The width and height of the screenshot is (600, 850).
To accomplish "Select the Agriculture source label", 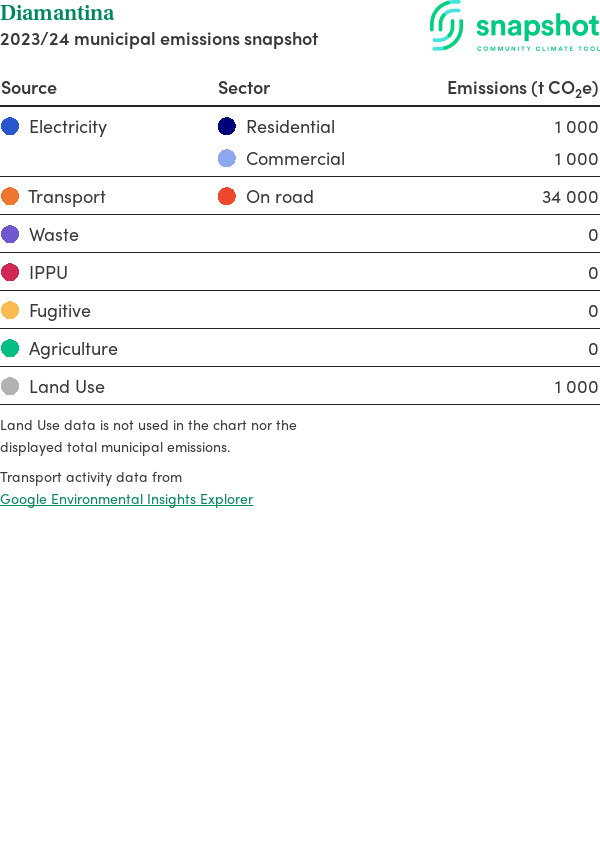I will click(x=73, y=348).
